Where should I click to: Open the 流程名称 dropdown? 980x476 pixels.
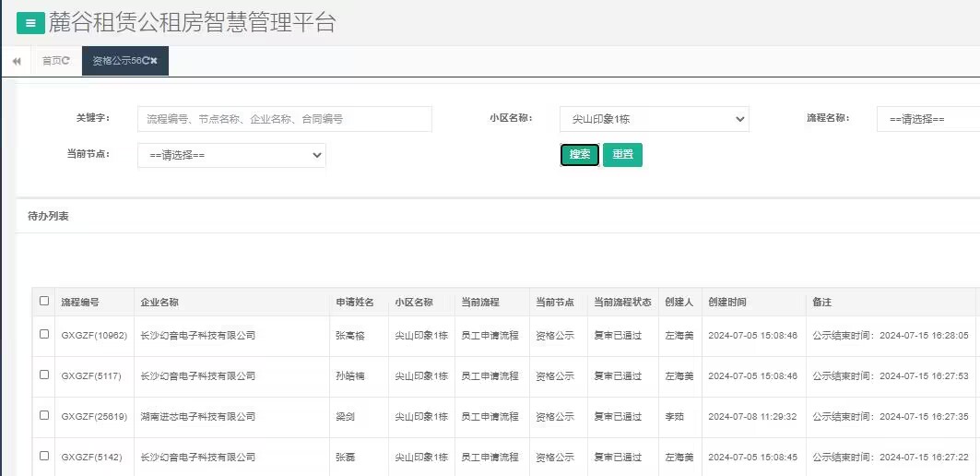click(x=927, y=119)
